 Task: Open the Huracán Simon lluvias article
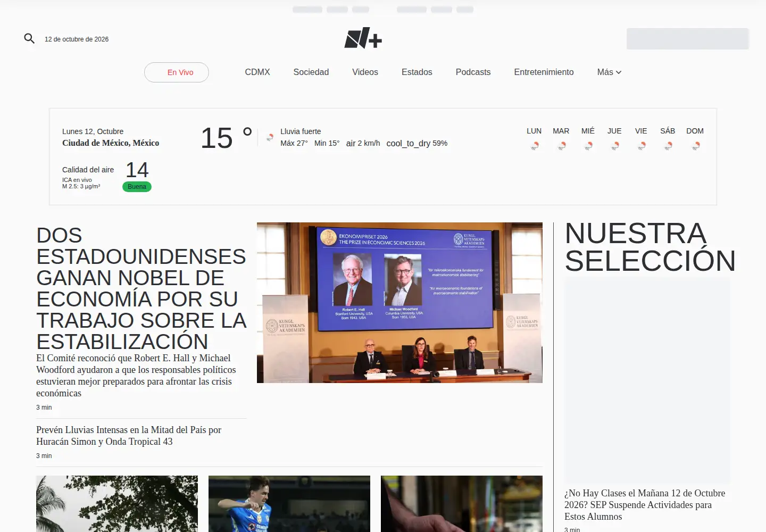[x=129, y=436]
